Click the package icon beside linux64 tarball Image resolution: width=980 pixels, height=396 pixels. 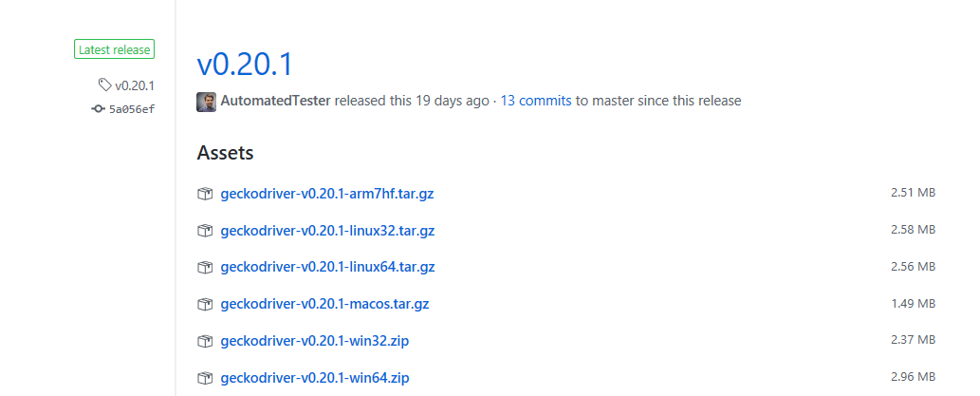[204, 268]
